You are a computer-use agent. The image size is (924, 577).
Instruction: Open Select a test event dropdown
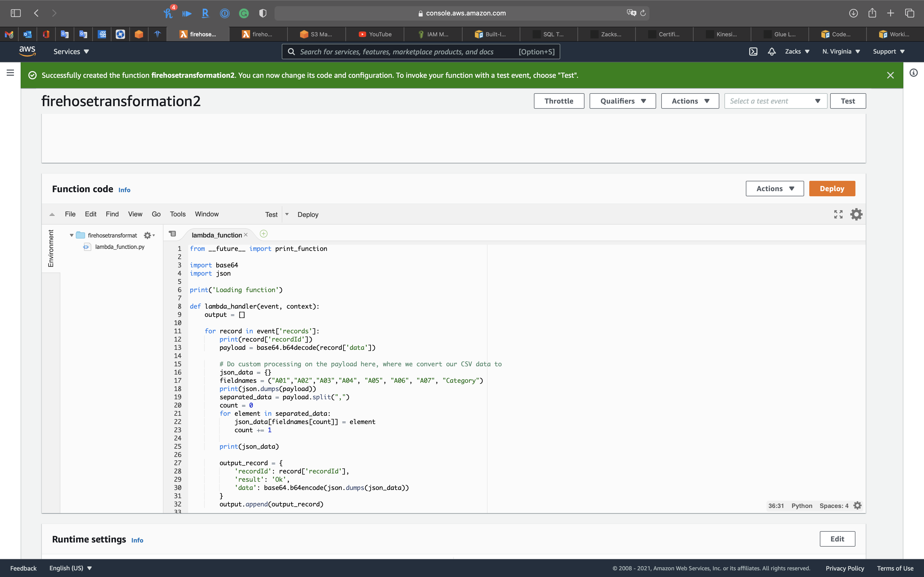coord(775,101)
